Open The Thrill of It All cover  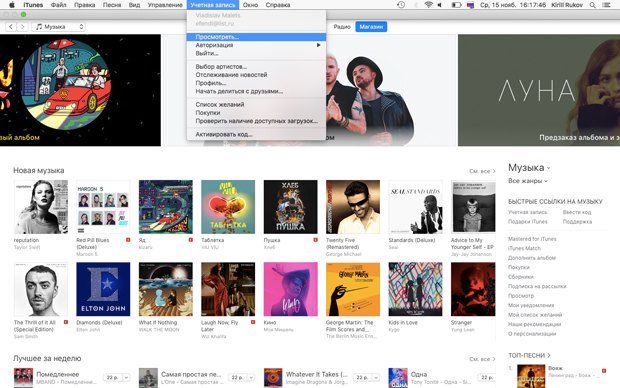click(41, 289)
